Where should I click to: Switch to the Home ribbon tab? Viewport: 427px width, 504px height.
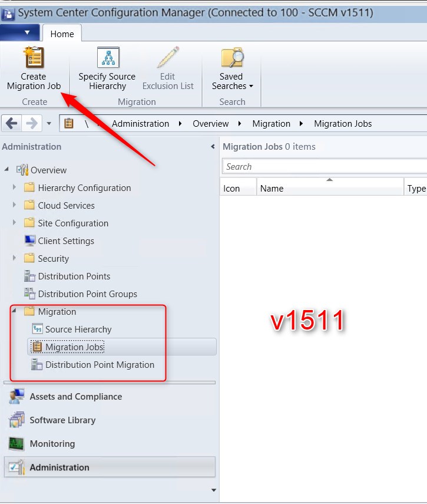[x=62, y=34]
